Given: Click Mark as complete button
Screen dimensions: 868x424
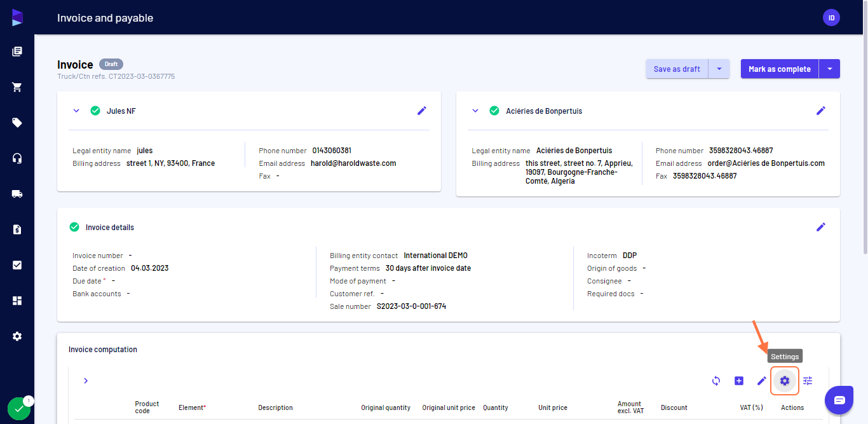Looking at the screenshot, I should pos(780,69).
